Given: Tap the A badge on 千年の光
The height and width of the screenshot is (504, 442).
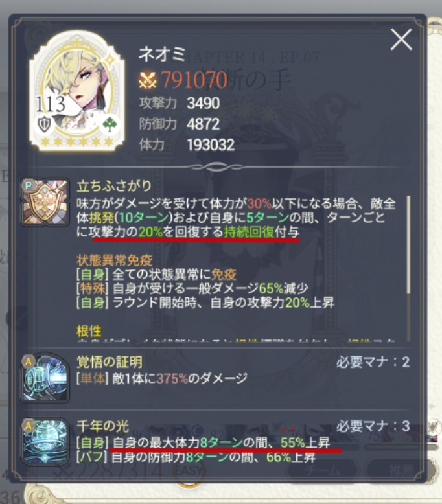Looking at the screenshot, I should tap(29, 426).
